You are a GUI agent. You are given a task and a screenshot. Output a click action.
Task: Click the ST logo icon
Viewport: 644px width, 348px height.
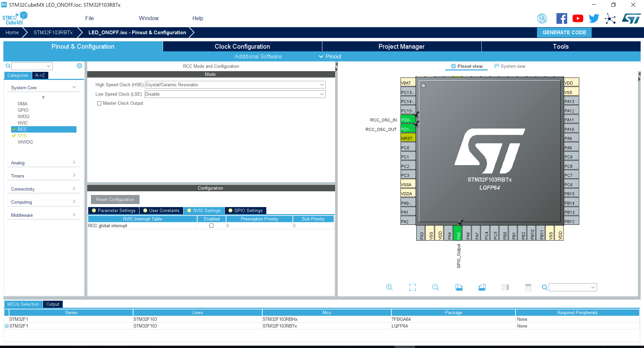631,18
